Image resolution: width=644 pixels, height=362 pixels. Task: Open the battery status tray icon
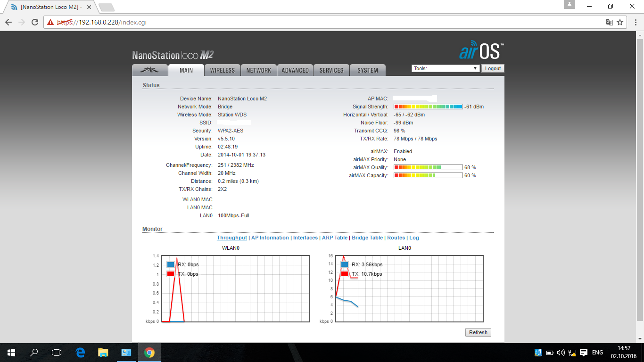(550, 353)
